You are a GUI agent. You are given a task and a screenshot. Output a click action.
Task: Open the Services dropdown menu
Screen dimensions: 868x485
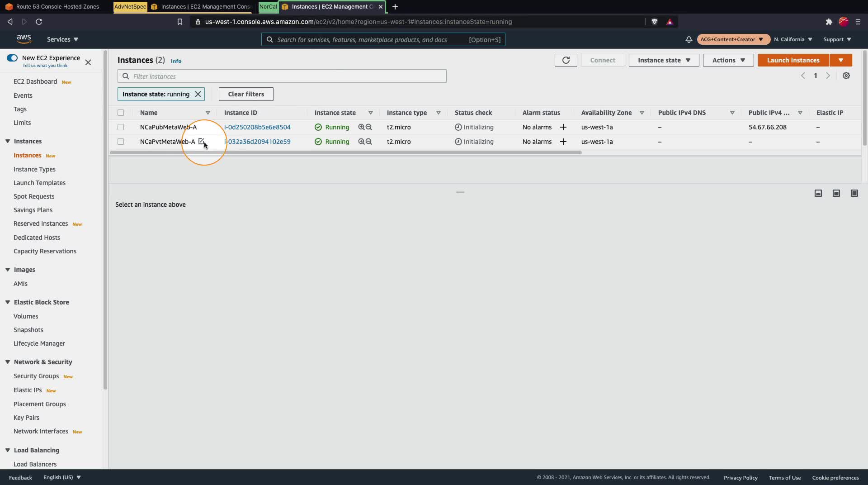click(63, 39)
